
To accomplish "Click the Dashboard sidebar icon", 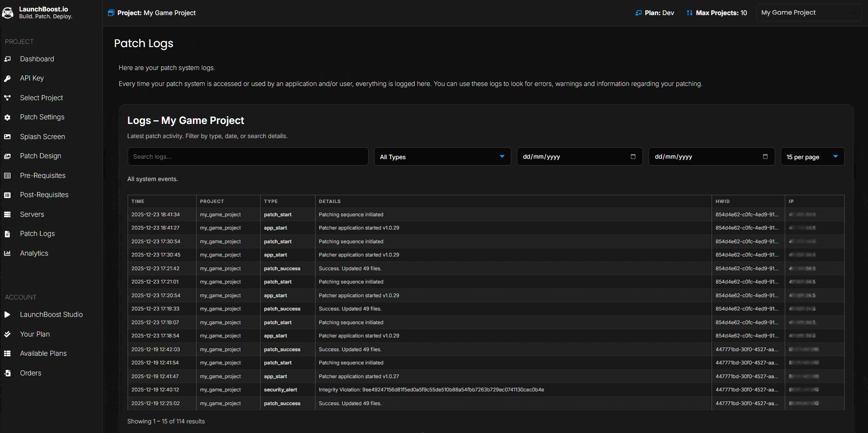I will [x=7, y=59].
